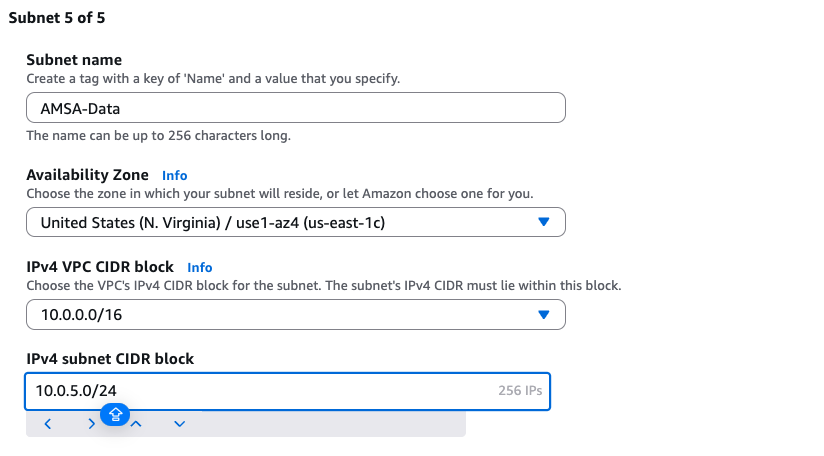Click the 'IPv4 VPC CIDR block' label
Viewport: 824px width, 456px height.
pyautogui.click(x=100, y=267)
